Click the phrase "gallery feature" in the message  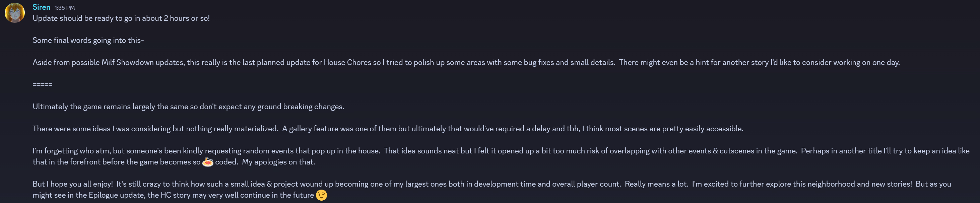[x=314, y=129]
